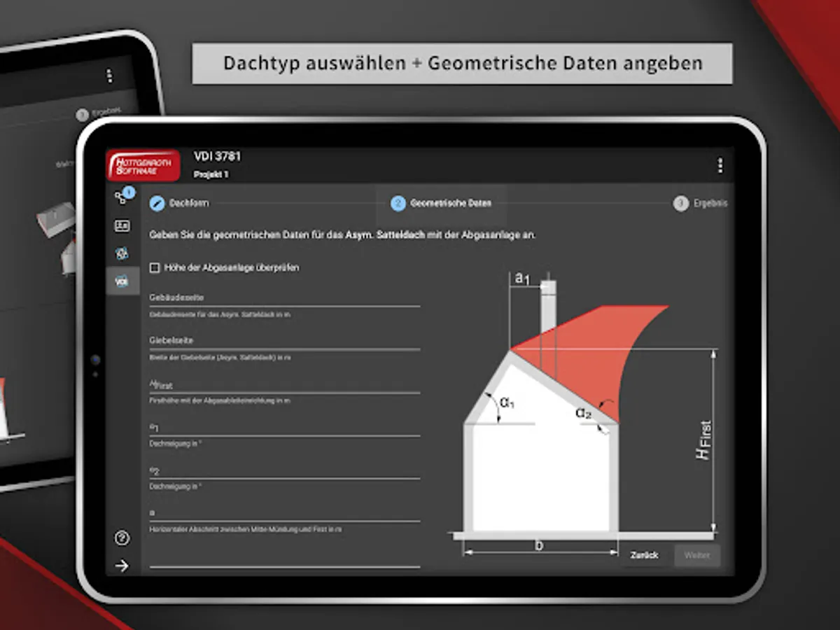Open the three-dot overflow menu
The width and height of the screenshot is (840, 630).
(x=720, y=166)
